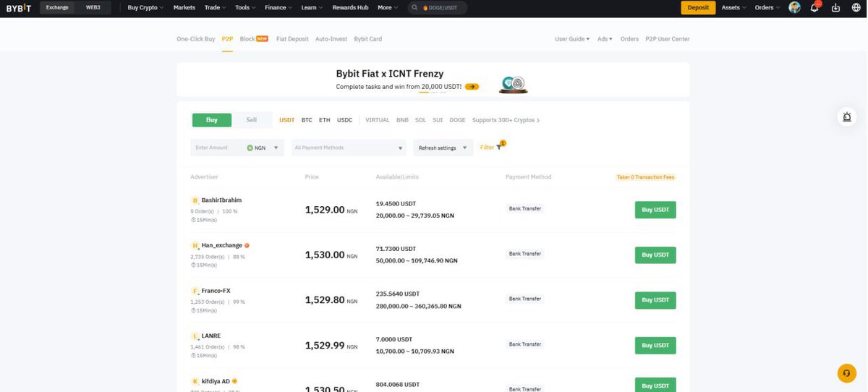
Task: Select the Sell toggle
Action: point(251,120)
